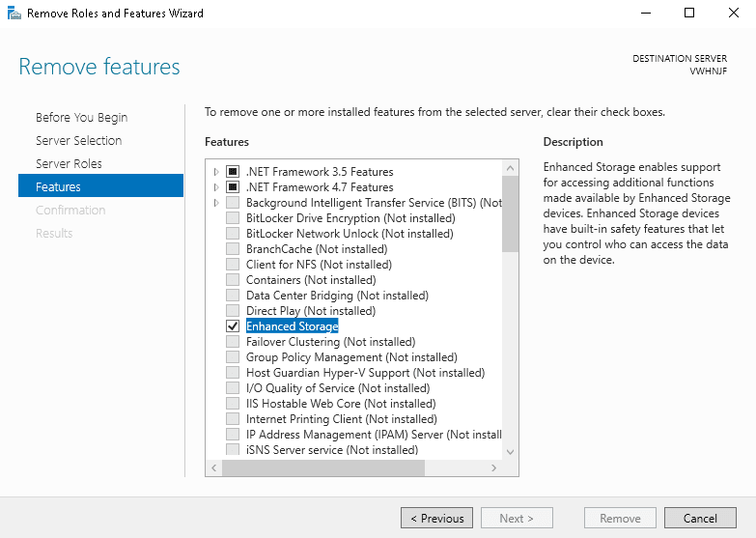This screenshot has width=756, height=538.
Task: Click the IIS Hostable Web Core checkbox
Action: click(233, 404)
